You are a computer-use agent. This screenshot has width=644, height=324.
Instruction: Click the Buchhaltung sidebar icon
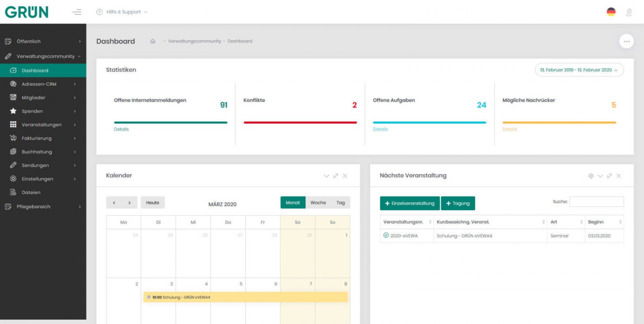click(13, 151)
